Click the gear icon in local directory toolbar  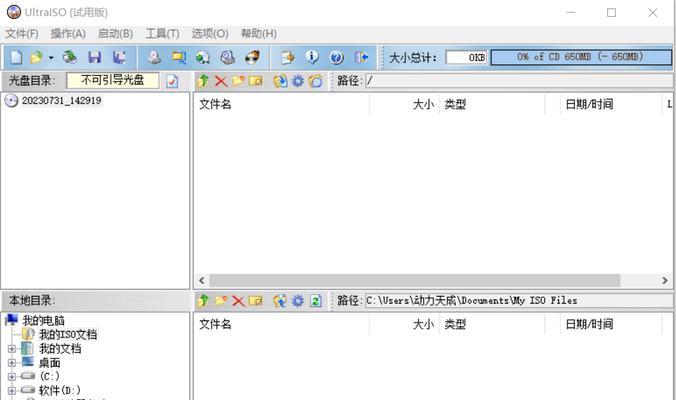tap(297, 300)
